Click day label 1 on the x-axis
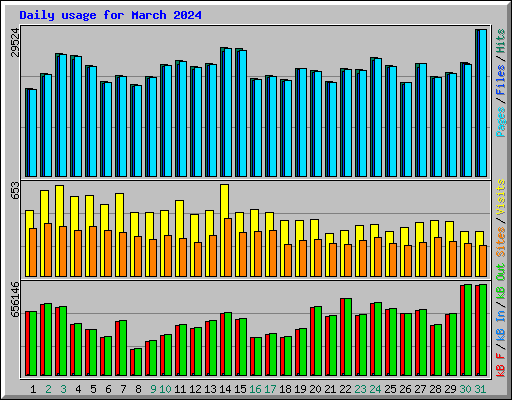 33,389
